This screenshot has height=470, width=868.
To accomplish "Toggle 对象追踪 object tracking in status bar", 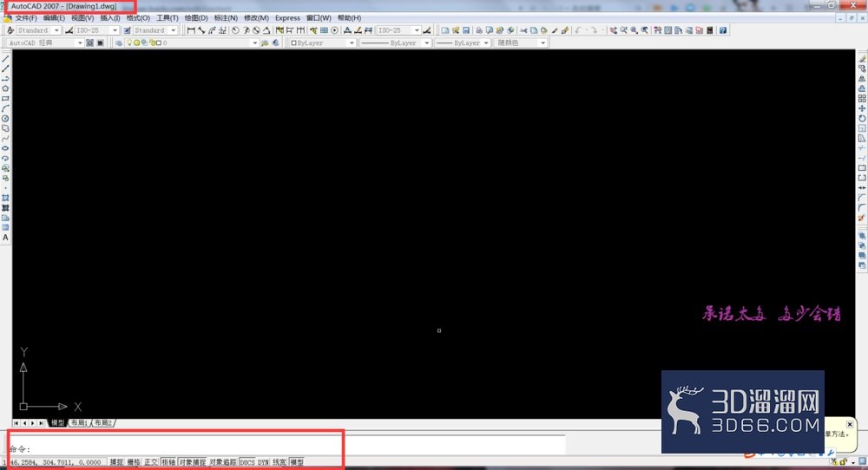I will pyautogui.click(x=223, y=461).
